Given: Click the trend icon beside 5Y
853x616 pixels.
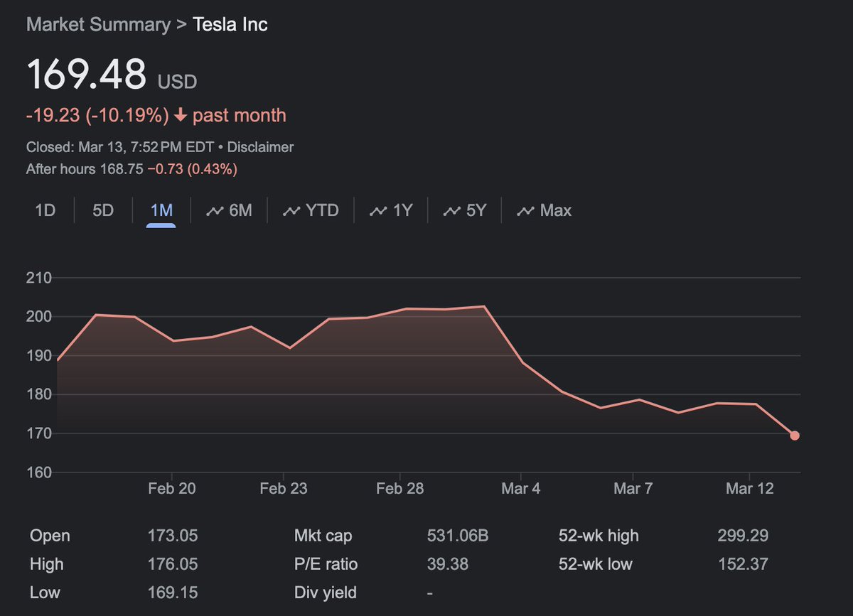Looking at the screenshot, I should tap(452, 211).
